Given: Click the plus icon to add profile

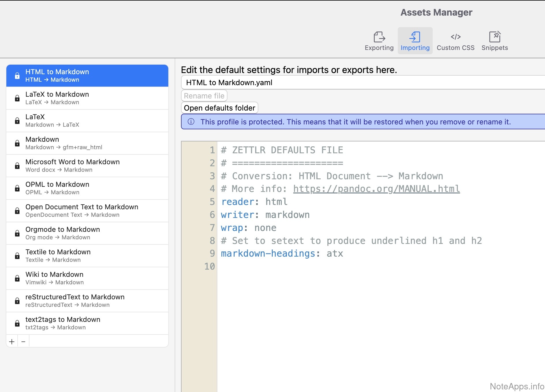Looking at the screenshot, I should coord(12,342).
